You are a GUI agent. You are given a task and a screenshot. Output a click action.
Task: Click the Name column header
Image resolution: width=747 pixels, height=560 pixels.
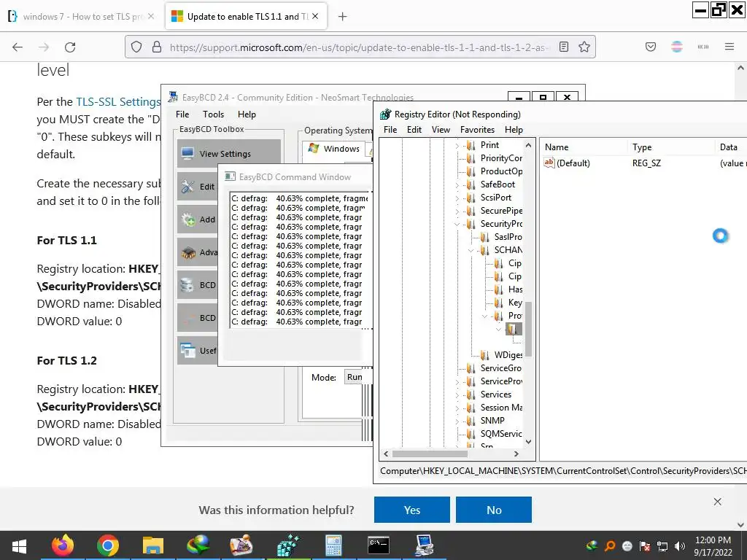click(584, 147)
